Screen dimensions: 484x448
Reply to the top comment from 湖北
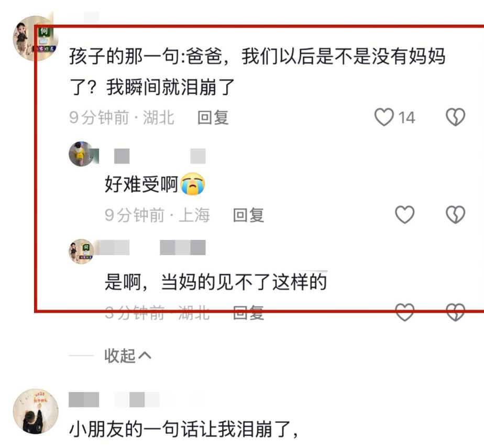(x=213, y=118)
